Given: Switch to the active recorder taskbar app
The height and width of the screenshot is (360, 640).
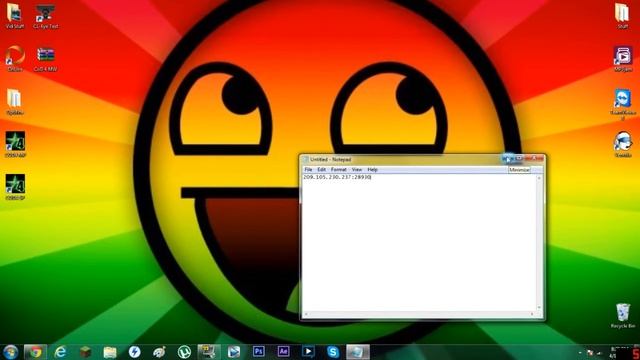Looking at the screenshot, I should (209, 352).
